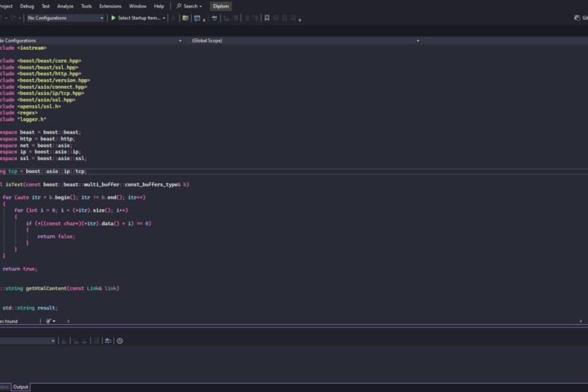Expand toolbar overflow arrow after bookmark icons
This screenshot has width=588, height=392.
pos(300,20)
